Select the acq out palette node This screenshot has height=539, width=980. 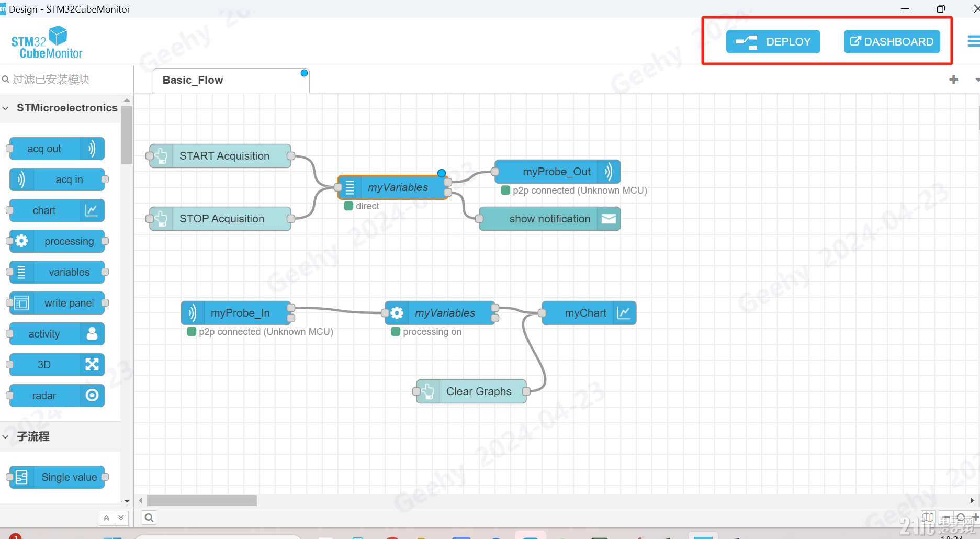[x=57, y=149]
